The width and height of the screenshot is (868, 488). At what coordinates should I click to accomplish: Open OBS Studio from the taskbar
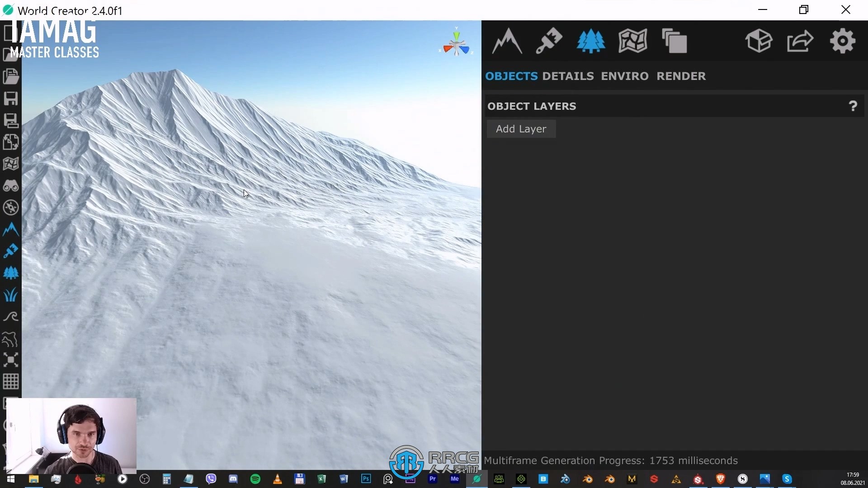(145, 479)
